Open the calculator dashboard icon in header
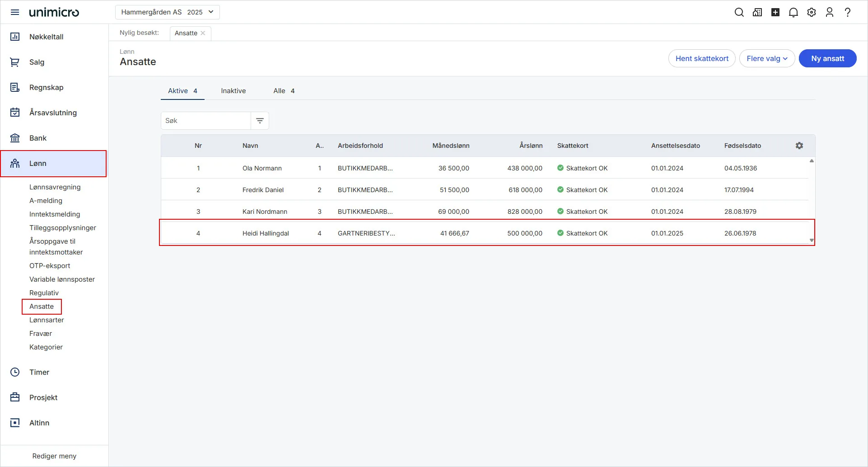This screenshot has width=868, height=467. point(757,12)
